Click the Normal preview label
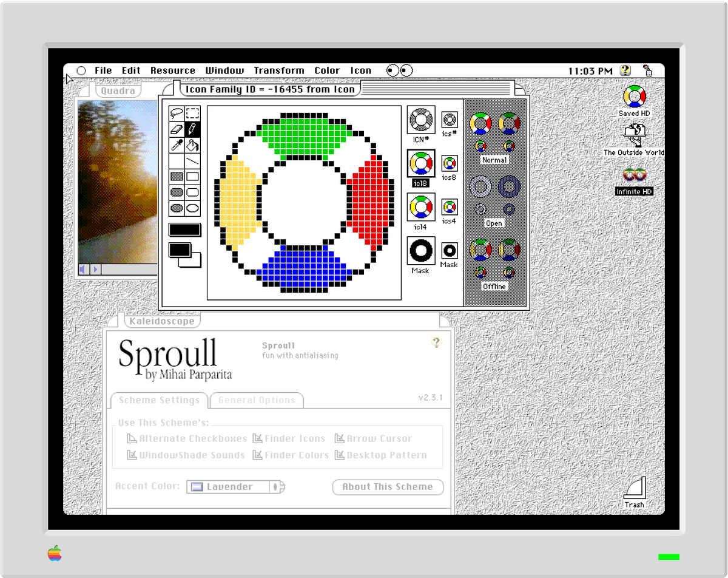Screen dimensions: 728x578 (494, 160)
